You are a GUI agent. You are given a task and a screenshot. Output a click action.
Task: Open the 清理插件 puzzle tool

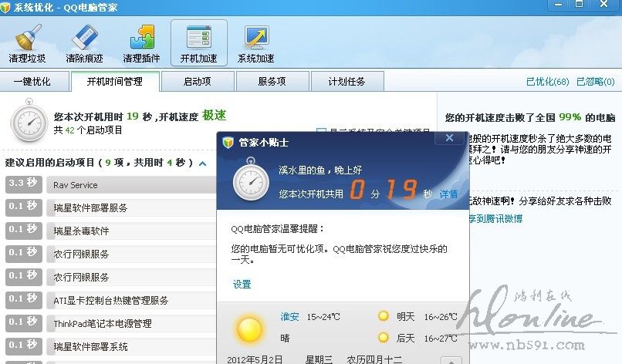[x=141, y=44]
